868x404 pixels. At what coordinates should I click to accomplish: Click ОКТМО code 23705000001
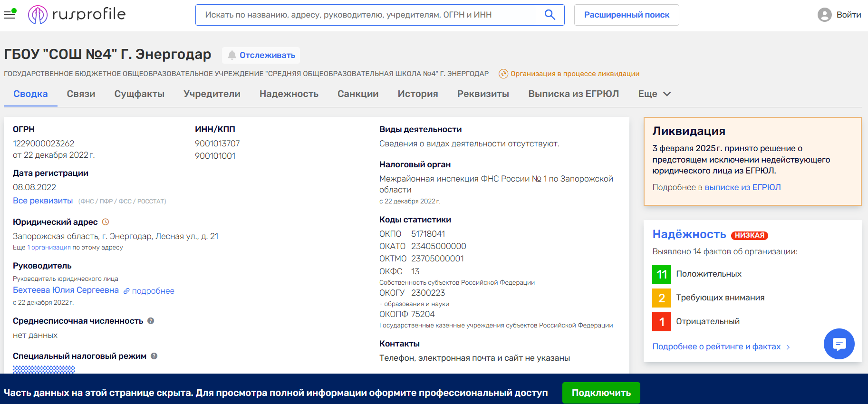(437, 259)
